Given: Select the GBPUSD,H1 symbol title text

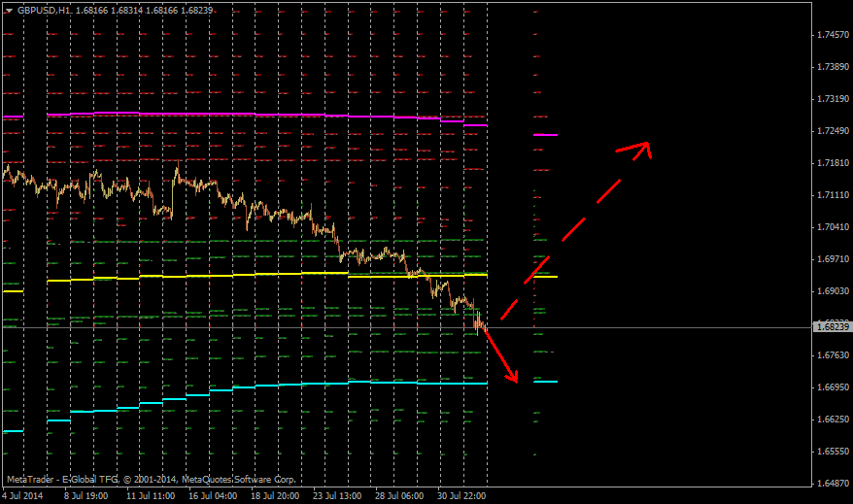Looking at the screenshot, I should (45, 11).
